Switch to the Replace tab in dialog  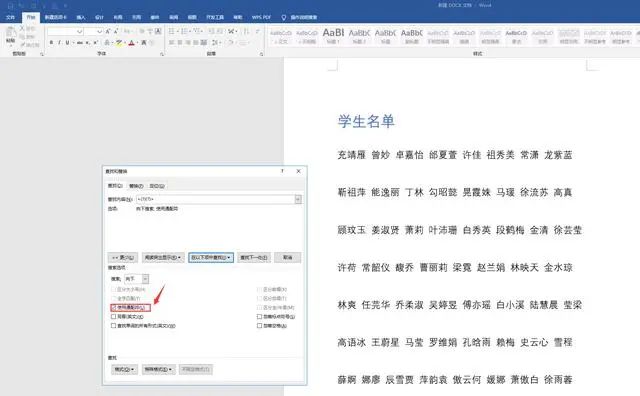click(136, 186)
